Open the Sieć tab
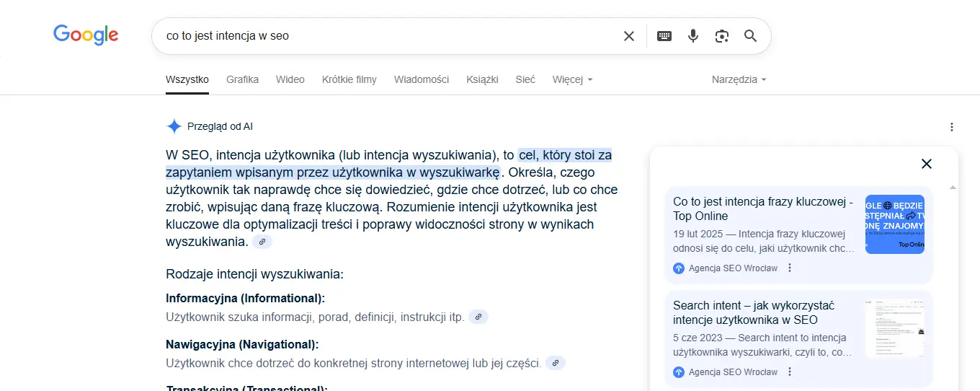The image size is (980, 391). (525, 79)
